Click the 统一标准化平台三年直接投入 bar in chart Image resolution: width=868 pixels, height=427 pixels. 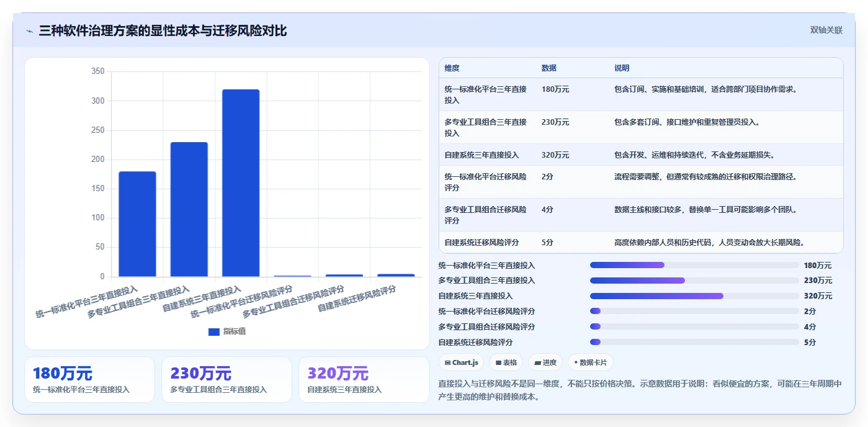(x=137, y=224)
